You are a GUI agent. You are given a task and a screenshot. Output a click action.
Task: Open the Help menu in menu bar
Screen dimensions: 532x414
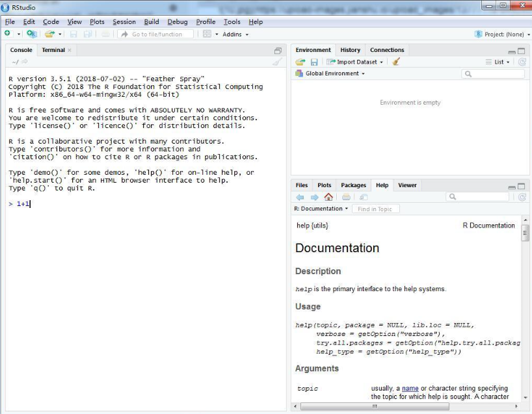click(x=256, y=21)
